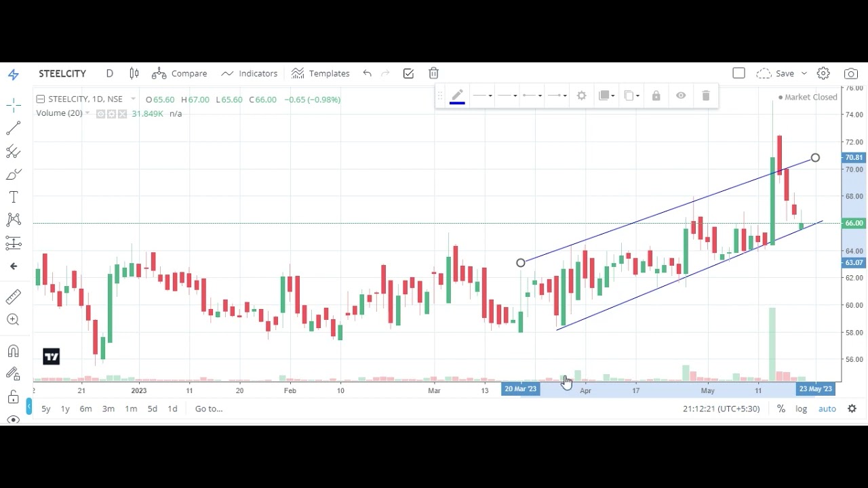Select the 6m date range
The height and width of the screenshot is (488, 868).
(85, 409)
